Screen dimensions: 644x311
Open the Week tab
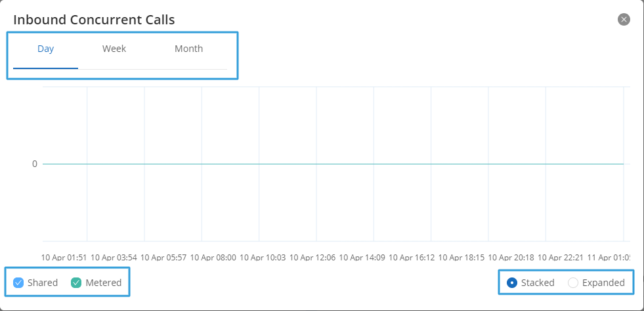(114, 49)
